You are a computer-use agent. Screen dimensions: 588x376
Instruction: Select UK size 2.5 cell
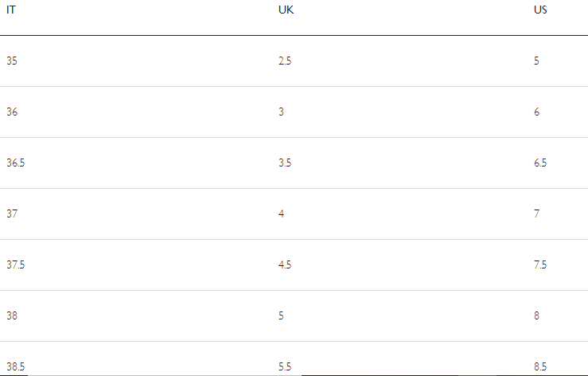285,61
